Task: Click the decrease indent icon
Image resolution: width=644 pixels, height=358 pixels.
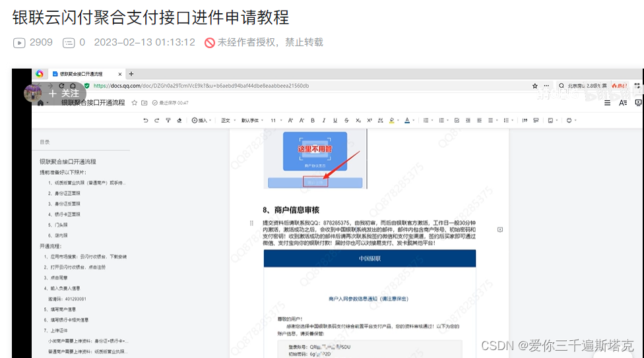Action: tap(468, 120)
